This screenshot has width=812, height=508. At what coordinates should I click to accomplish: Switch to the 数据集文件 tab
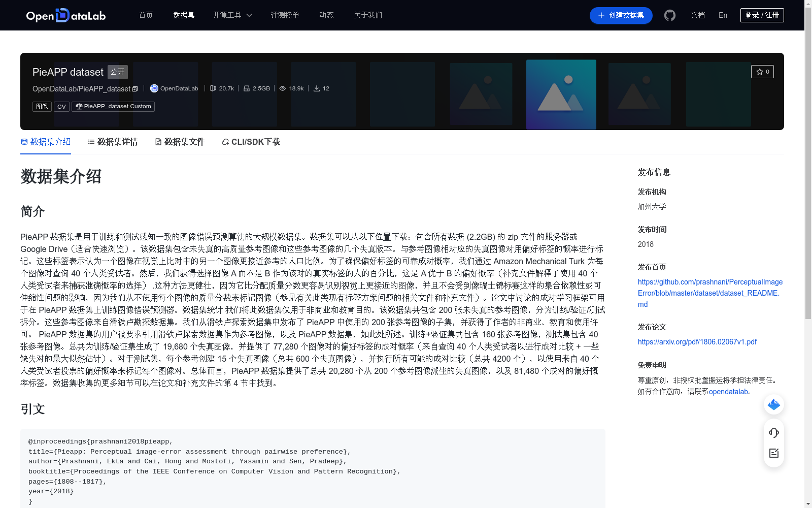click(x=180, y=142)
